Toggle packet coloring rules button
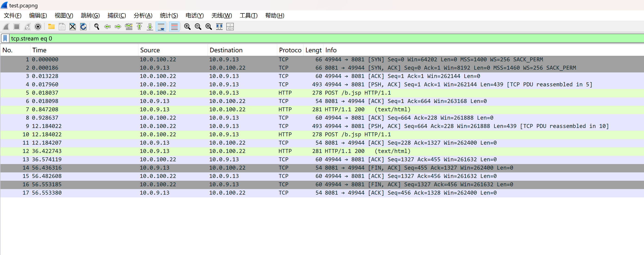Viewport: 644px width, 255px height. pyautogui.click(x=174, y=27)
